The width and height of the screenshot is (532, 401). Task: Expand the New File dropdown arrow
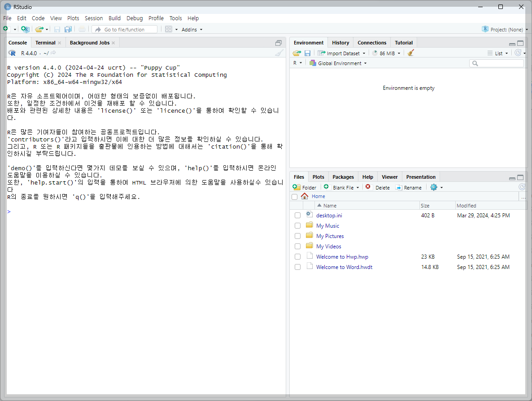15,30
